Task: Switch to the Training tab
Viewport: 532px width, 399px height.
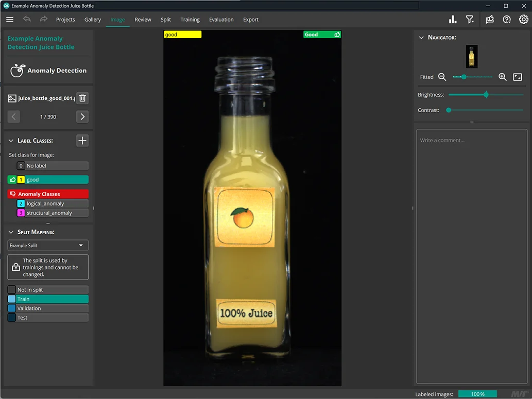Action: (x=190, y=20)
